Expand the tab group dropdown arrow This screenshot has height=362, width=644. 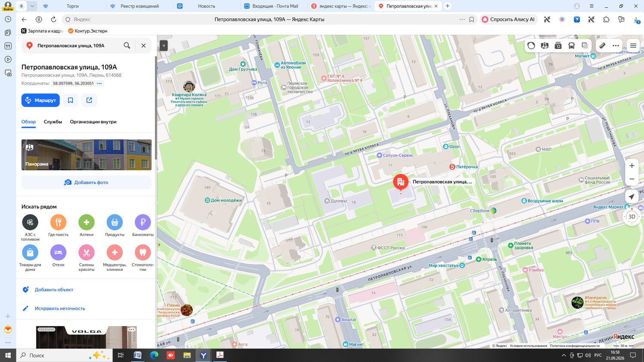coord(32,6)
